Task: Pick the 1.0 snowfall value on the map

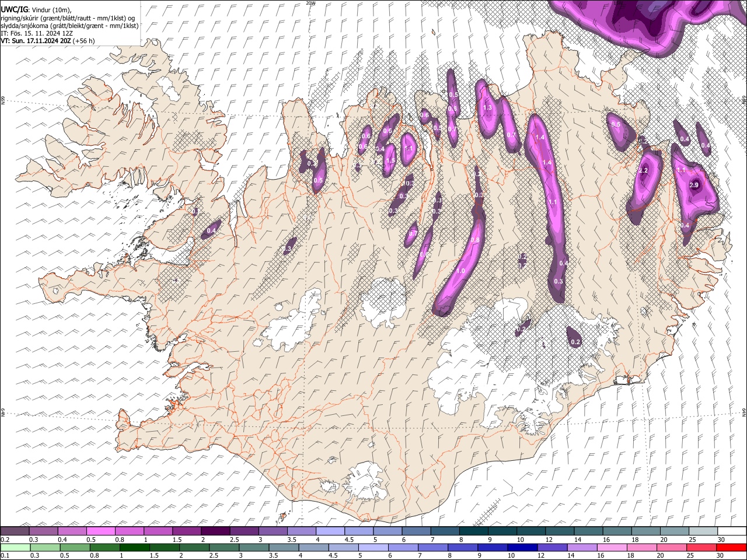Action: pos(460,271)
